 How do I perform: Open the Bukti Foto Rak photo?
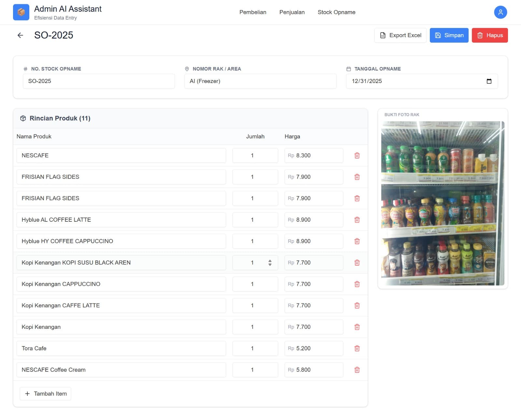443,203
